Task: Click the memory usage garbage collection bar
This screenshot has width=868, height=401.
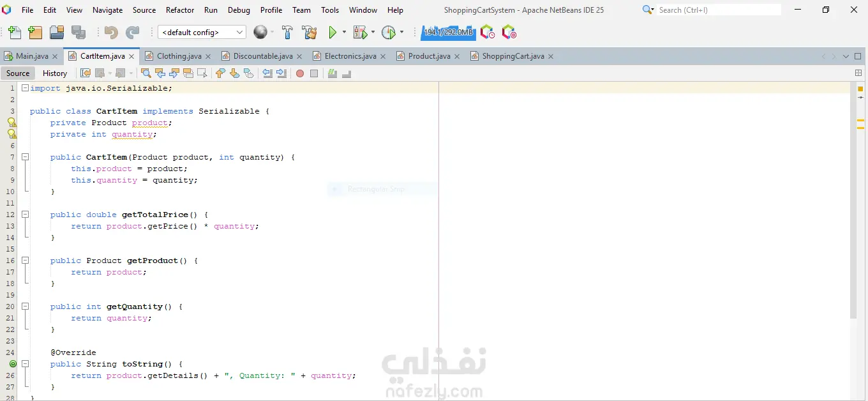Action: pos(448,32)
